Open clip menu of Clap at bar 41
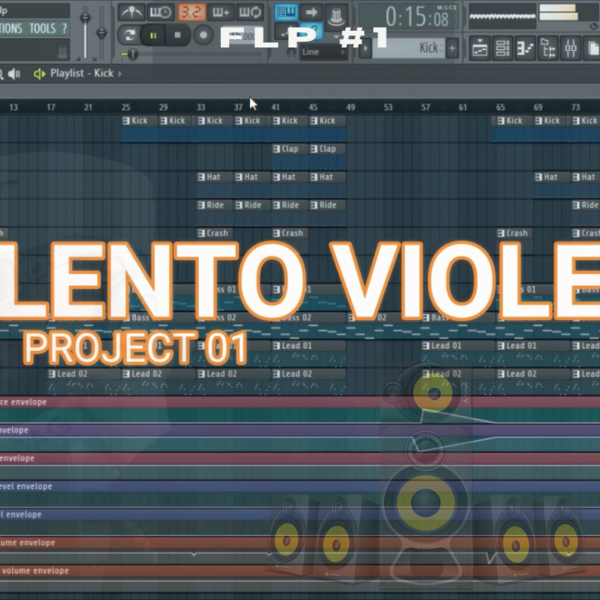 click(276, 149)
